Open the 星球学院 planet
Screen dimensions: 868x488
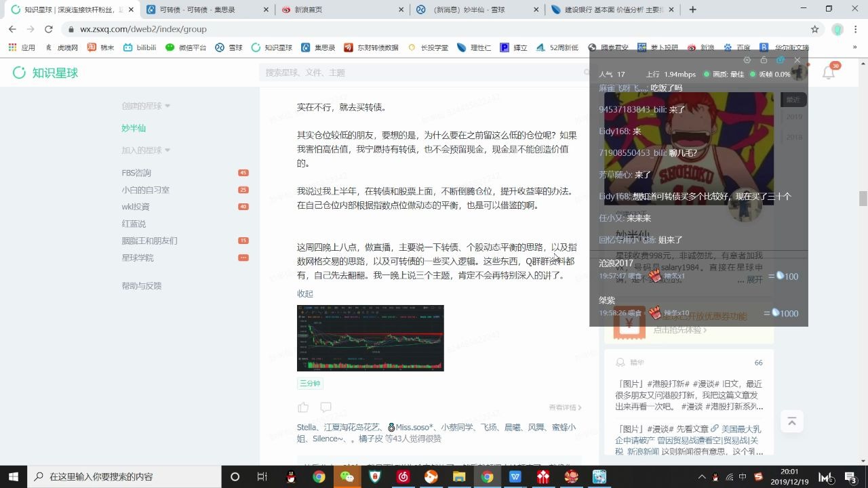[138, 258]
